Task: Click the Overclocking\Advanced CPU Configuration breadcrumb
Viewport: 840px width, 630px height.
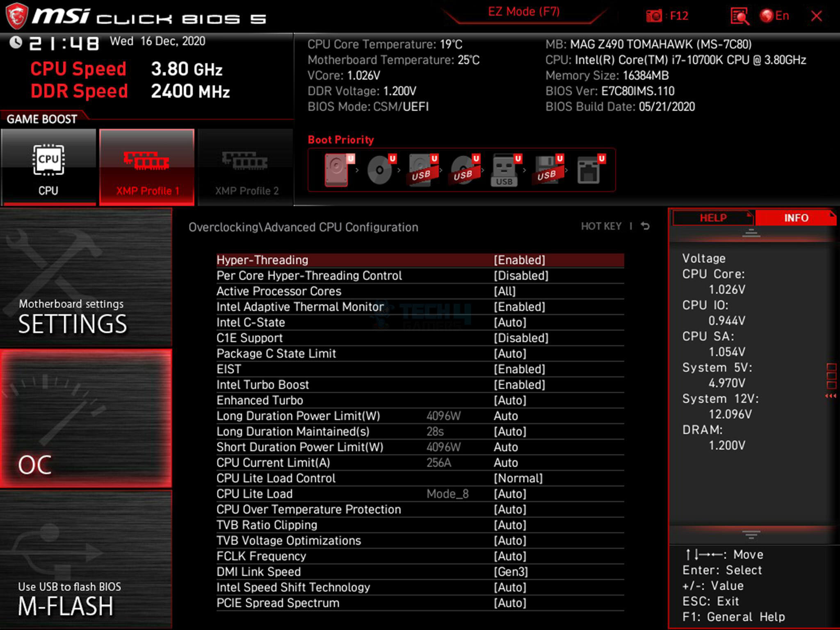Action: click(304, 227)
